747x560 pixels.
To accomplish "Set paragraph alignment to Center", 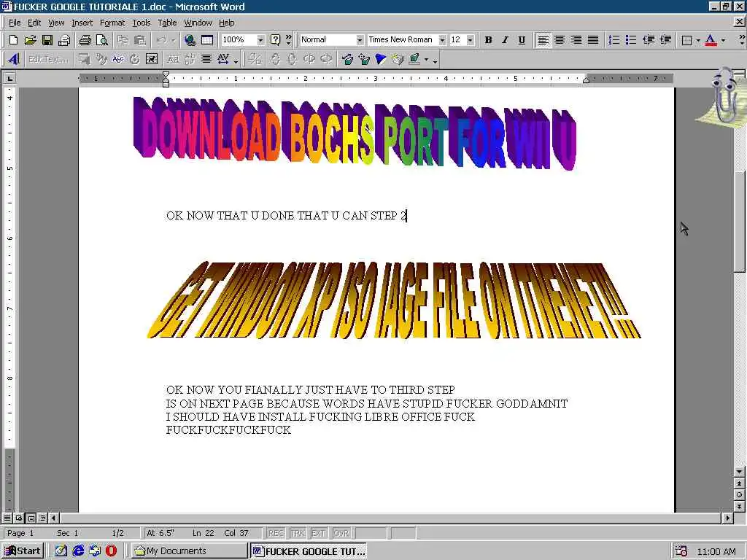I will pyautogui.click(x=560, y=40).
